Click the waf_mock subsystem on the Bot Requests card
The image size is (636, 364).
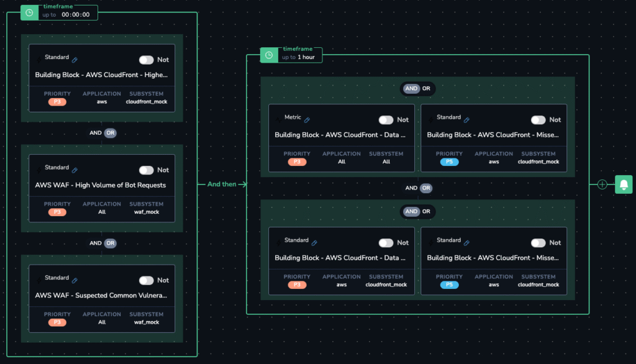147,212
